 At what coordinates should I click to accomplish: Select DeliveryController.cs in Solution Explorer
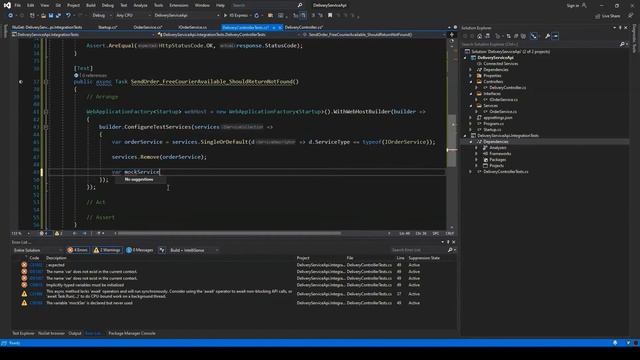click(507, 87)
